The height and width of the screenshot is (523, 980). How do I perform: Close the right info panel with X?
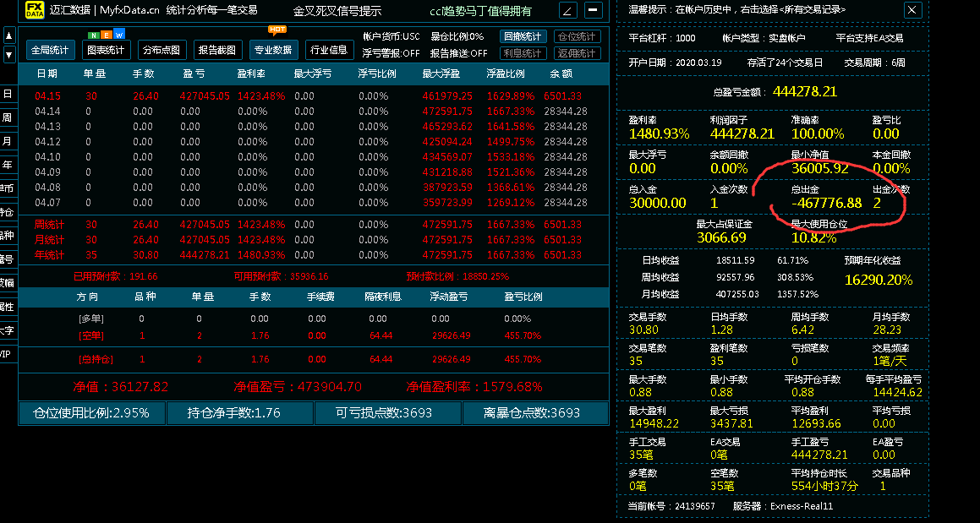912,9
